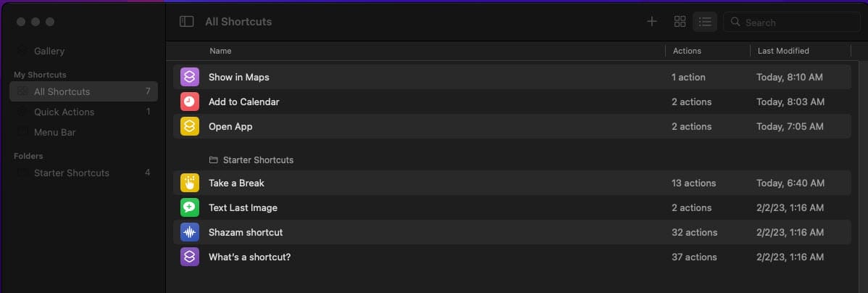Click the Shazam shortcut waveform icon
Image resolution: width=868 pixels, height=293 pixels.
pos(190,232)
